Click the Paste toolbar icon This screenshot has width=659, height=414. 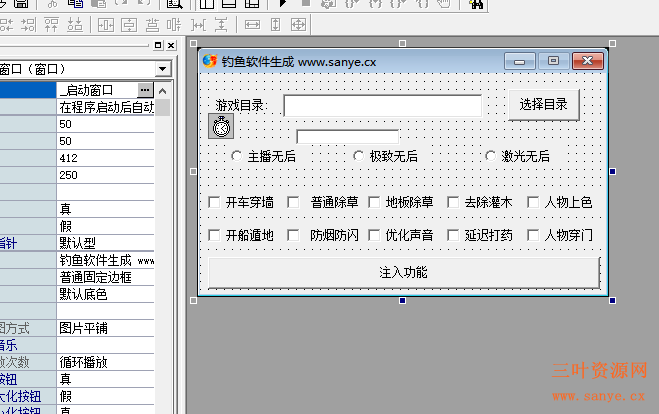point(99,4)
